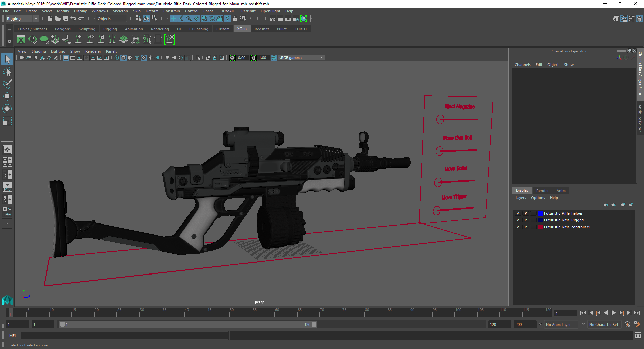Toggle playback P for Futuristic_Rifle_Rigged layer

526,220
